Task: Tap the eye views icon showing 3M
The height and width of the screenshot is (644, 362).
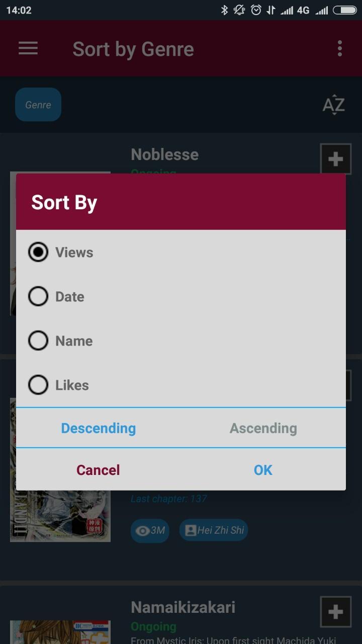Action: pos(143,531)
